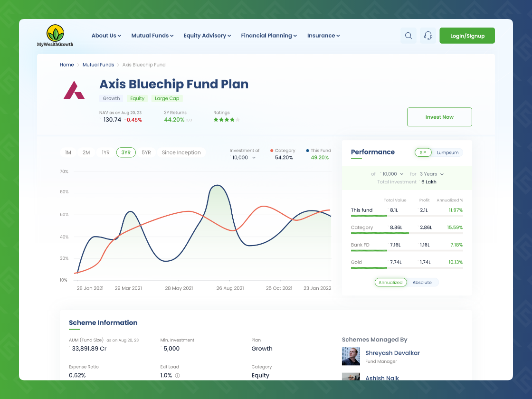Go to Home breadcrumb

point(67,65)
